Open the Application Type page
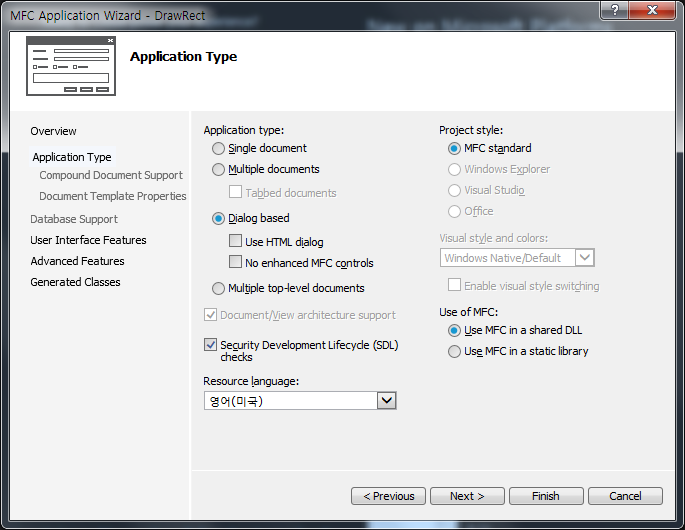Screen dimensions: 685x530 (72, 157)
